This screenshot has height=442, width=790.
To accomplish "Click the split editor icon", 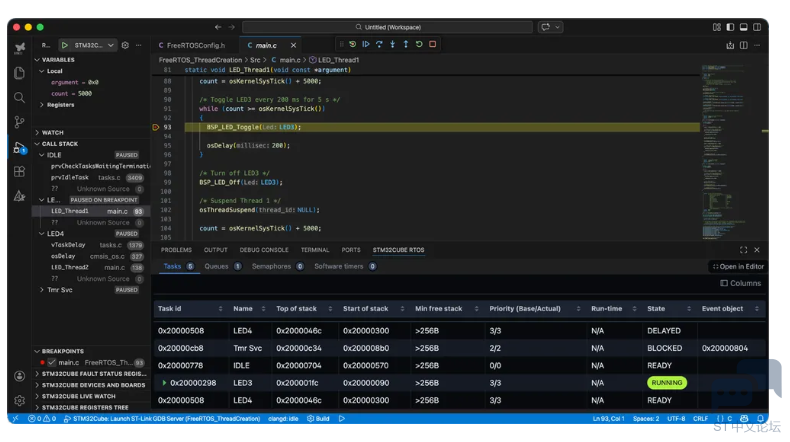I will coord(744,45).
